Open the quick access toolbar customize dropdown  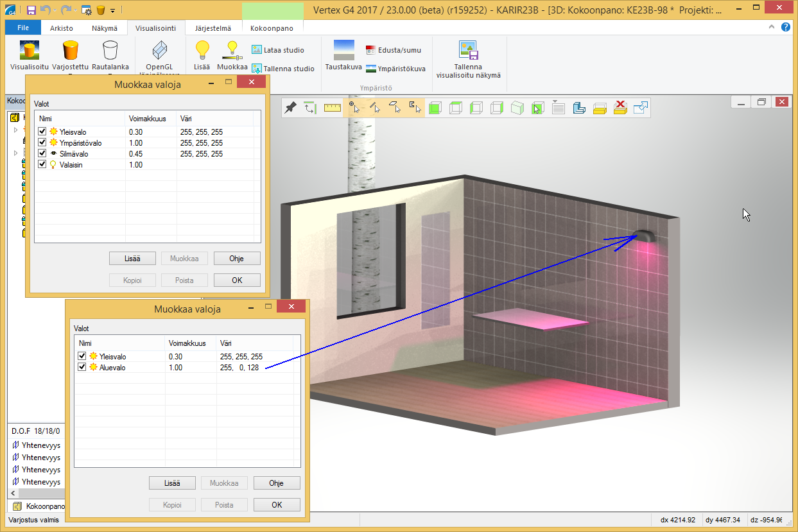(113, 11)
